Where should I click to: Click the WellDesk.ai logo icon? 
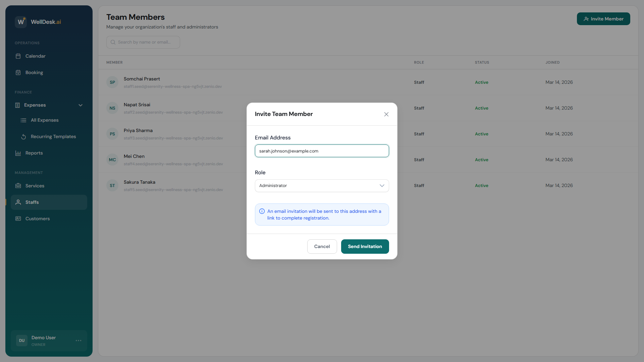tap(21, 22)
